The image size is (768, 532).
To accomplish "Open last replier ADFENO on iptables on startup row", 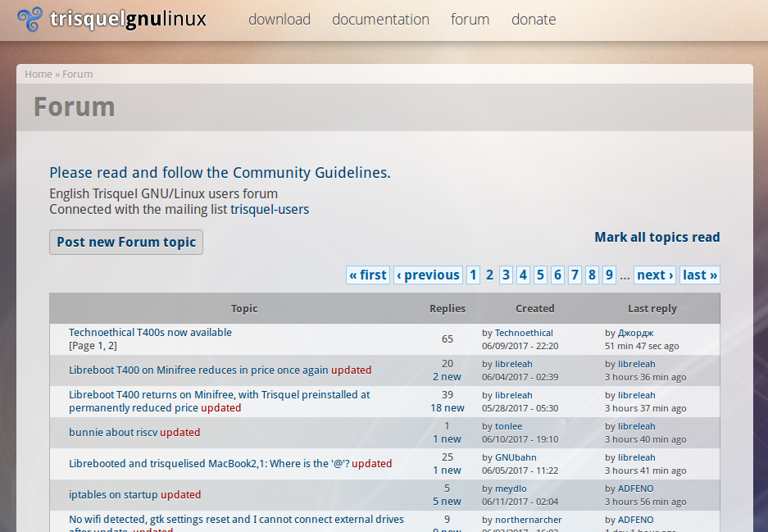I will [x=635, y=489].
